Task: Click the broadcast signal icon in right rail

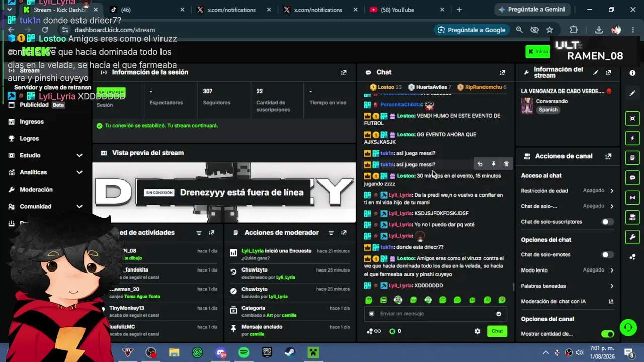Action: point(632,198)
